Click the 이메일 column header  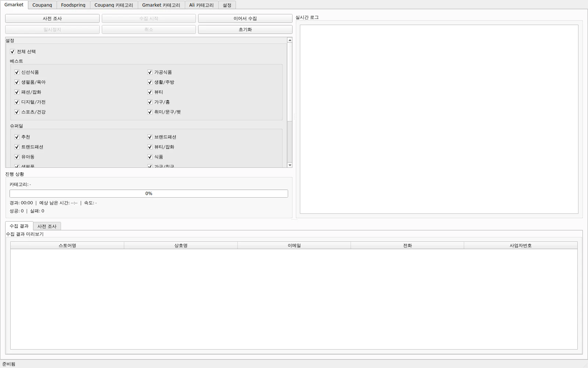click(294, 245)
